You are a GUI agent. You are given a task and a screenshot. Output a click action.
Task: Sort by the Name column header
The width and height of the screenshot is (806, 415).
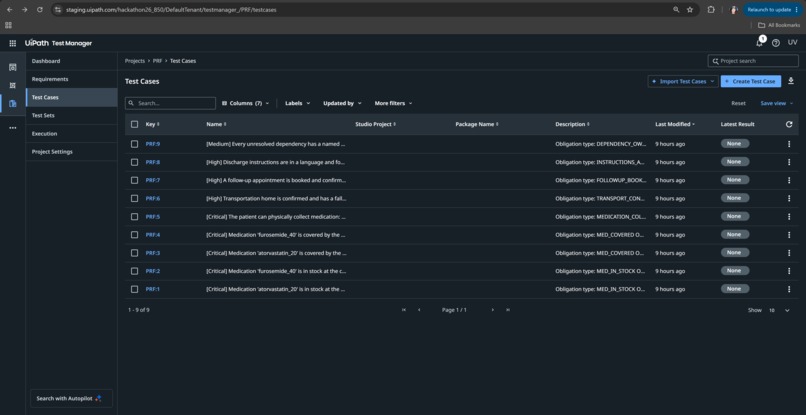point(216,124)
